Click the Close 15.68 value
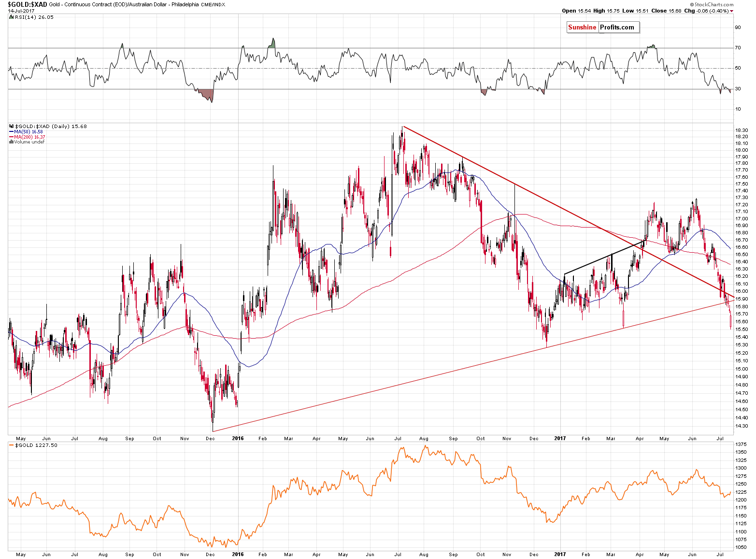 [667, 11]
